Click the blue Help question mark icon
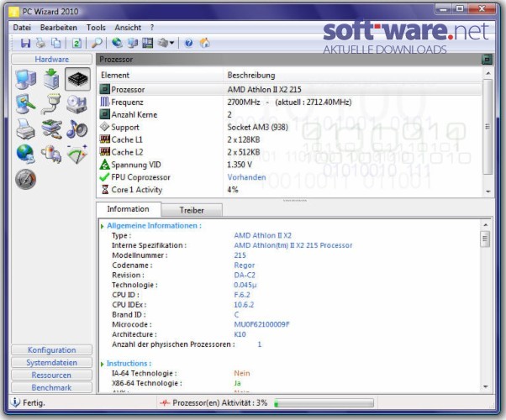Viewport: 506px width, 420px height. [x=189, y=43]
